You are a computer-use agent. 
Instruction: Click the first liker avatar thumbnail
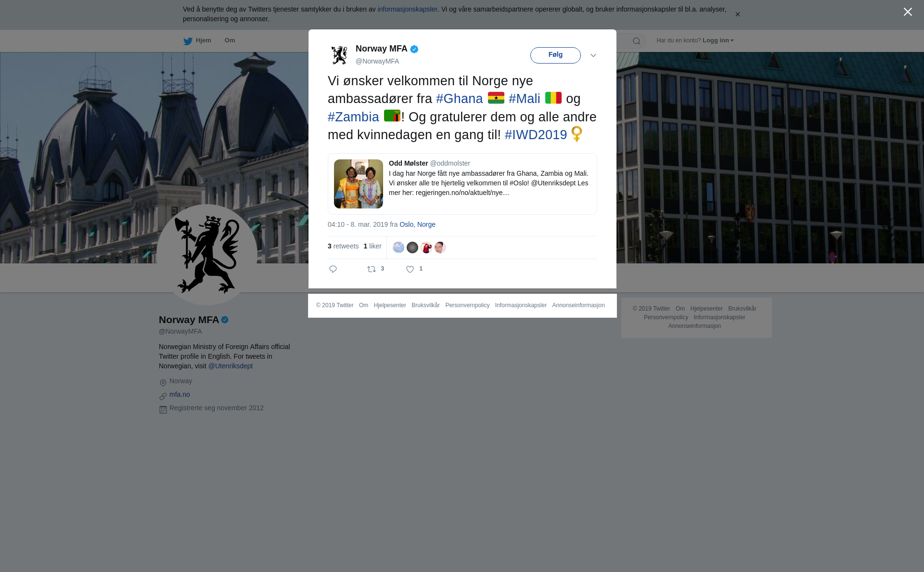pos(398,247)
